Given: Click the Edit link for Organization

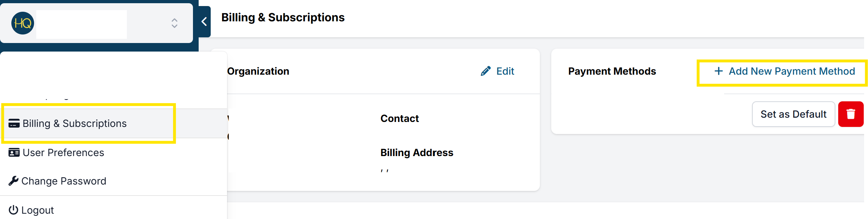Looking at the screenshot, I should (x=505, y=71).
